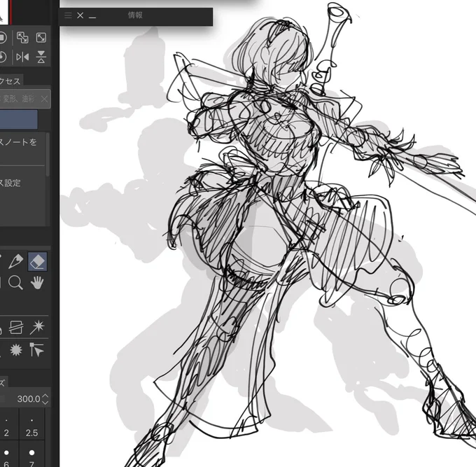Select the Decoration starburst tool
This screenshot has width=476, height=467.
pyautogui.click(x=16, y=350)
